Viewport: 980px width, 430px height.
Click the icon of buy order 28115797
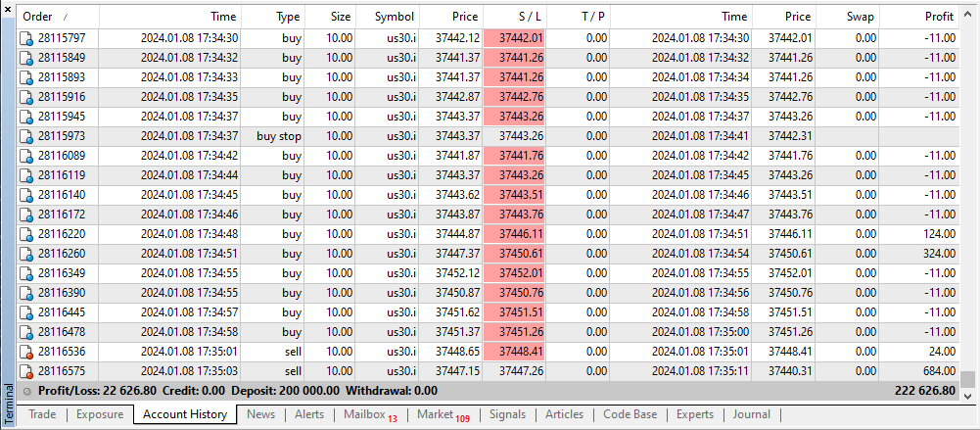pyautogui.click(x=27, y=38)
